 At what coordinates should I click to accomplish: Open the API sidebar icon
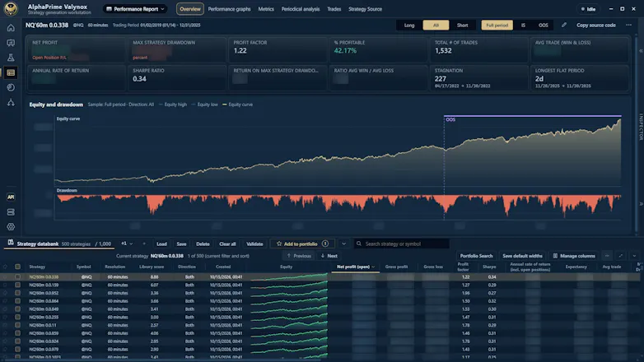(x=11, y=197)
